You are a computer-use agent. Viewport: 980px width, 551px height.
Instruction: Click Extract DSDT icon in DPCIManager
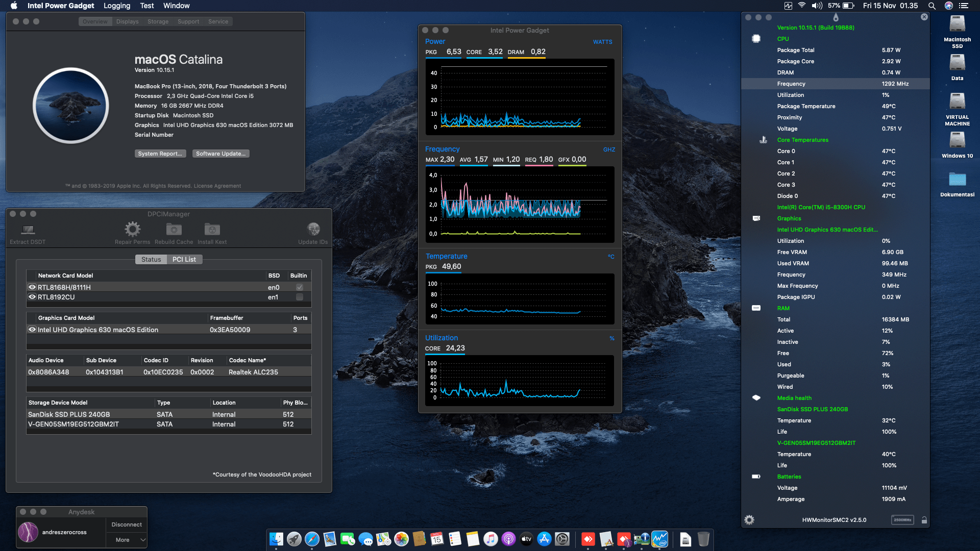[x=28, y=230]
